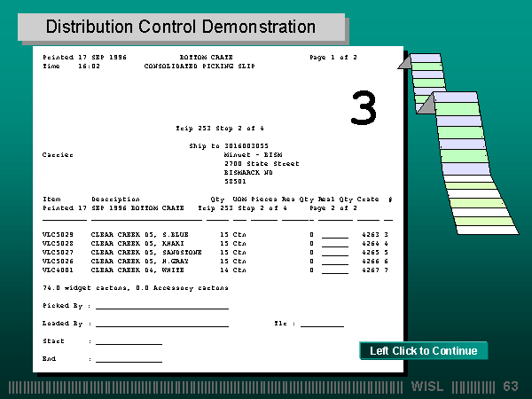Click crate number 4266
The height and width of the screenshot is (399, 532).
click(x=371, y=261)
